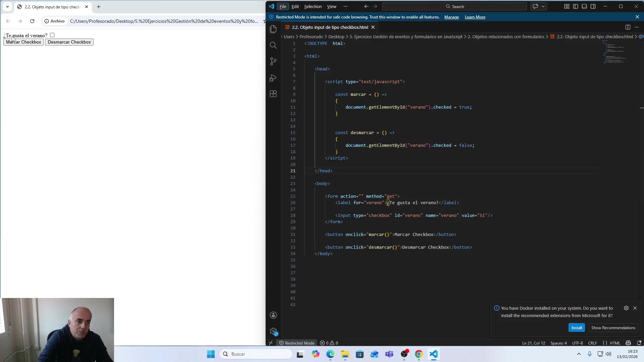Open Task View from the taskbar
This screenshot has width=644, height=362.
300,354
